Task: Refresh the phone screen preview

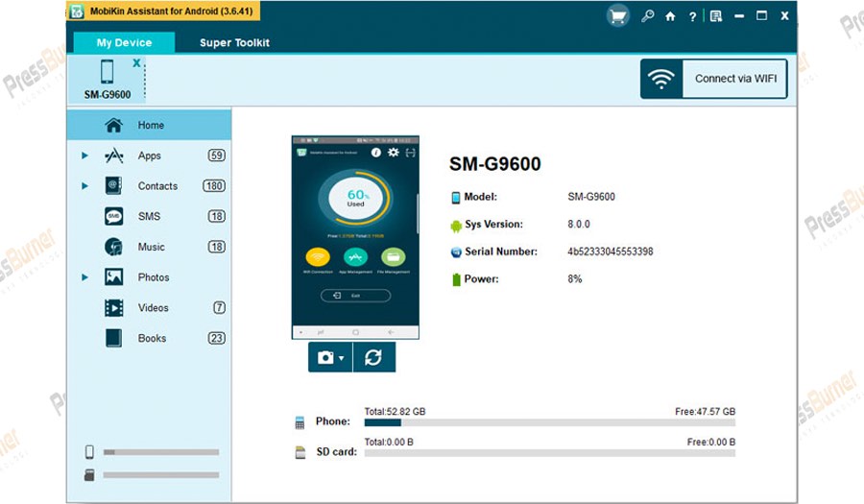Action: click(x=373, y=357)
